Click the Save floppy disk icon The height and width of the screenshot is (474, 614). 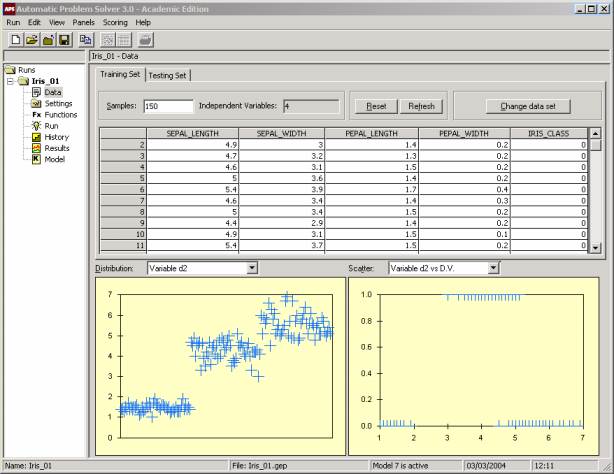tap(63, 40)
